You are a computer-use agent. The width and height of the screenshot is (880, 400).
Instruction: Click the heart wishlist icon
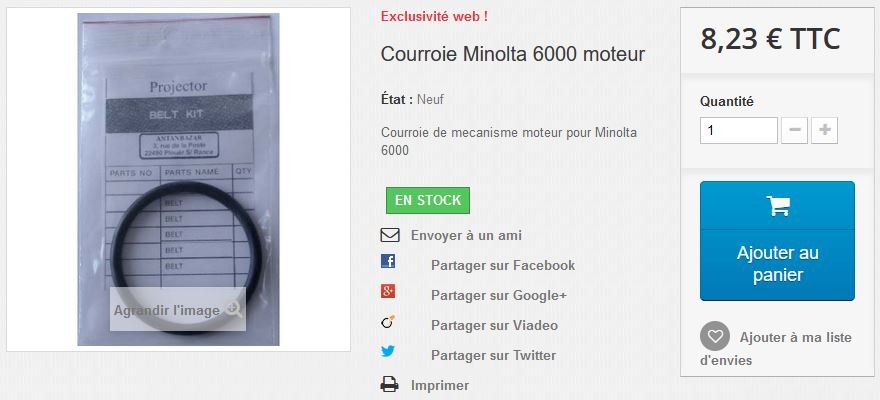tap(715, 337)
